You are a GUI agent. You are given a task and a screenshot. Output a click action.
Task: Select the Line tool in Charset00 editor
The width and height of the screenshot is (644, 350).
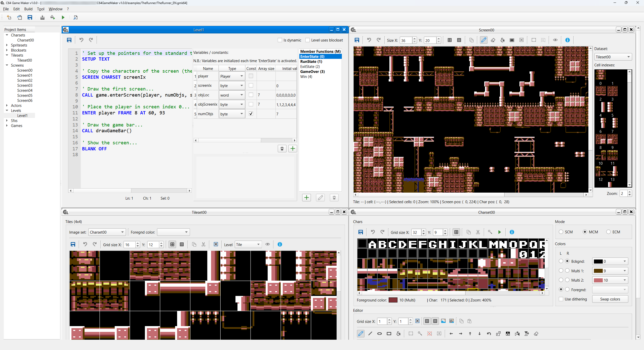click(x=370, y=334)
